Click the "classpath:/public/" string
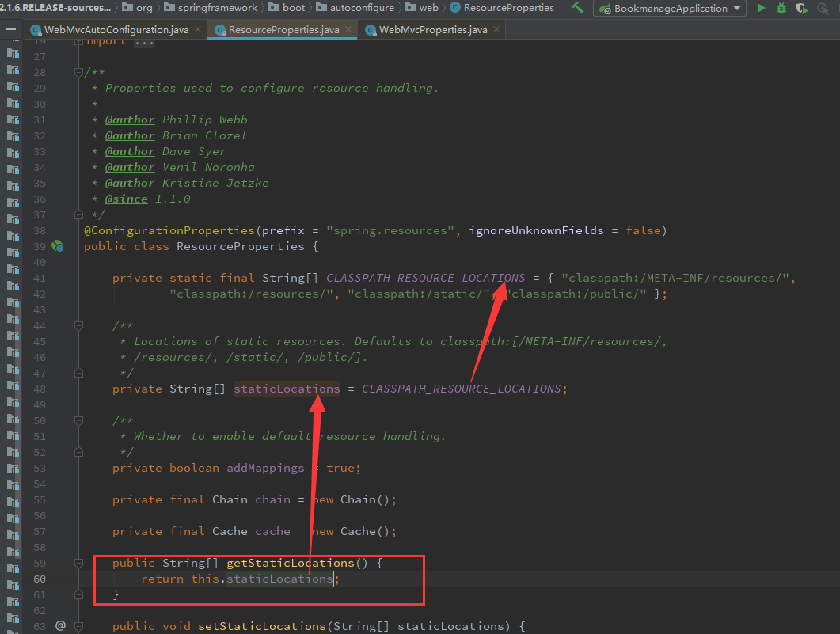This screenshot has width=840, height=634. point(576,294)
